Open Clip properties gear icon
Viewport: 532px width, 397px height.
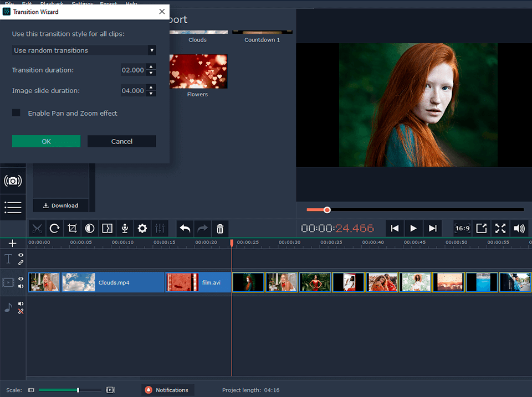pos(142,228)
